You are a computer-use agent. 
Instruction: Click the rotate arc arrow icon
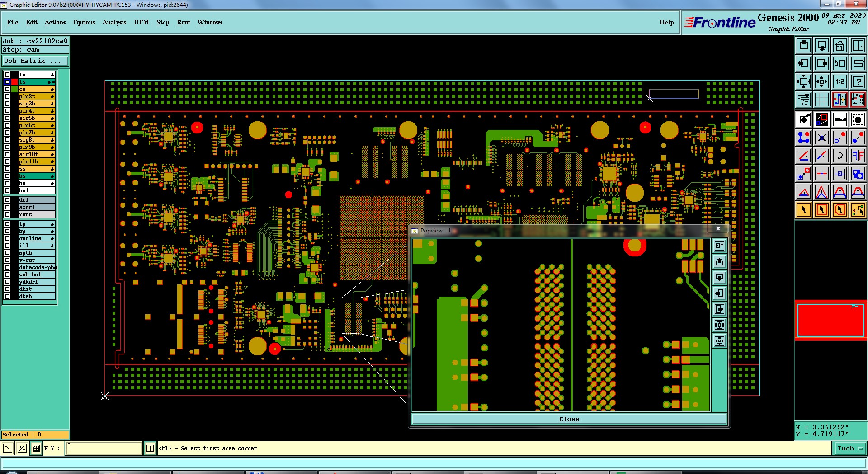pos(840,156)
